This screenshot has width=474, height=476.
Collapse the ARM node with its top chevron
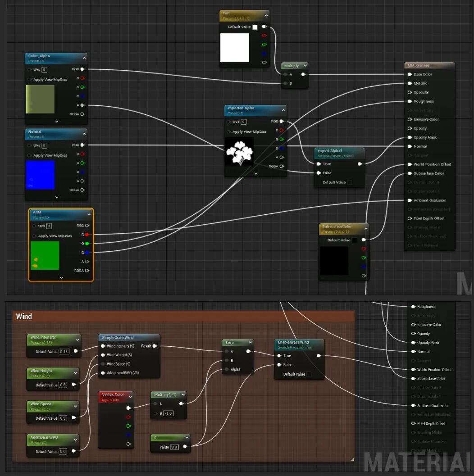tap(89, 214)
